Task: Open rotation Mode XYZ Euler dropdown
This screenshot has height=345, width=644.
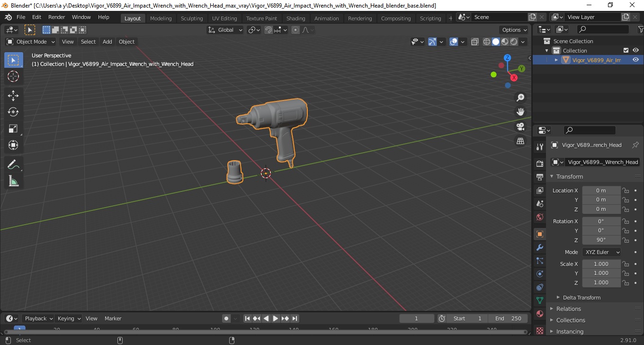Action: point(601,252)
